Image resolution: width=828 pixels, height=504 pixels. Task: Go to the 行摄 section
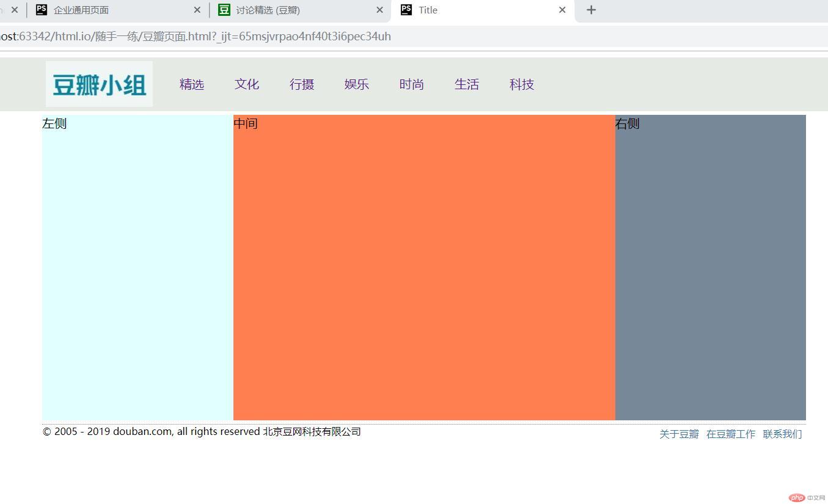(x=302, y=84)
